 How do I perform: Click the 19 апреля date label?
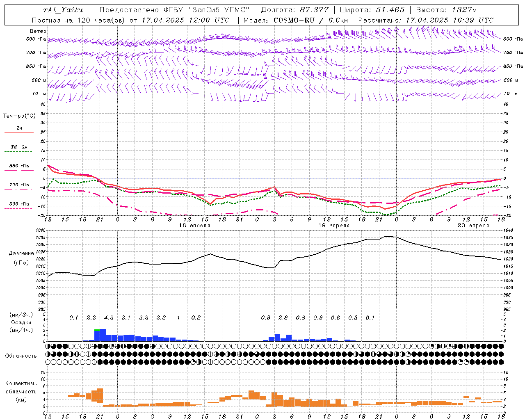pos(334,226)
